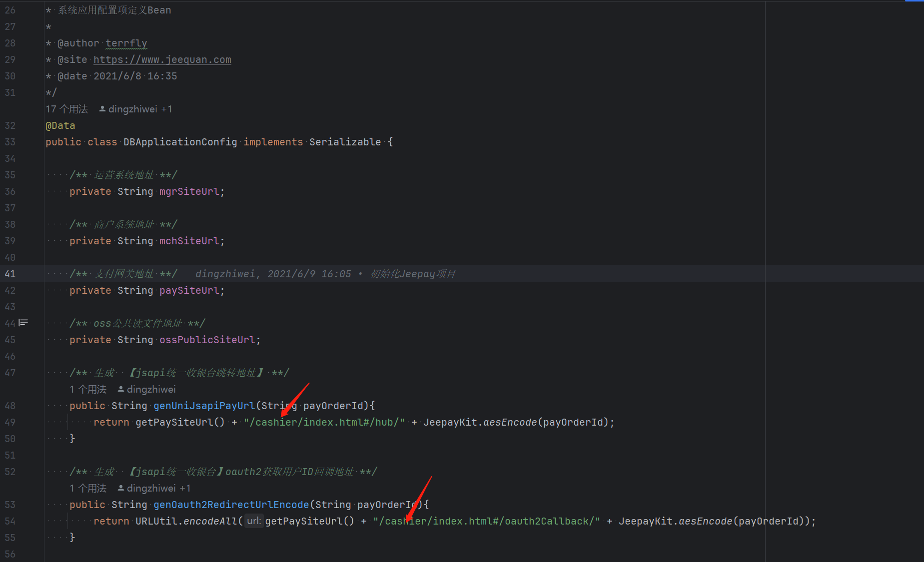Click the class name DBApplicationConfig

point(180,142)
